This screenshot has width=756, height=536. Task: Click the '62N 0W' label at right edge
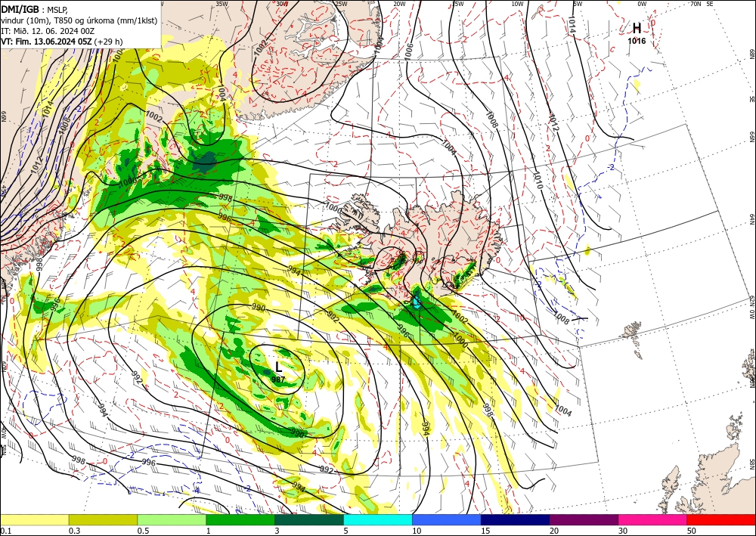(752, 308)
